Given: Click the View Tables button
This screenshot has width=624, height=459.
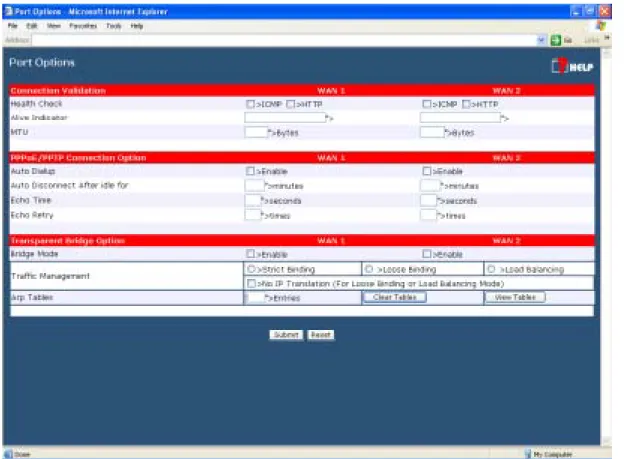Looking at the screenshot, I should (515, 297).
